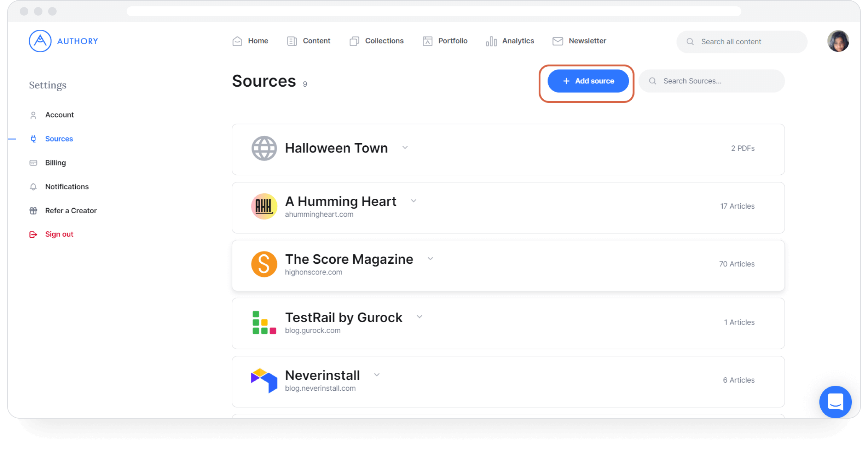The image size is (868, 454).
Task: Click the Sources sidebar icon
Action: (x=34, y=138)
